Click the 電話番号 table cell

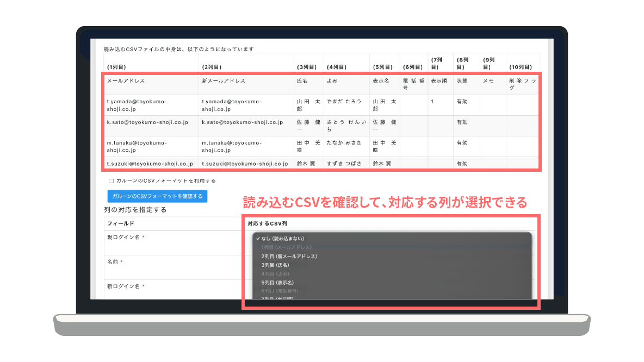pyautogui.click(x=413, y=85)
